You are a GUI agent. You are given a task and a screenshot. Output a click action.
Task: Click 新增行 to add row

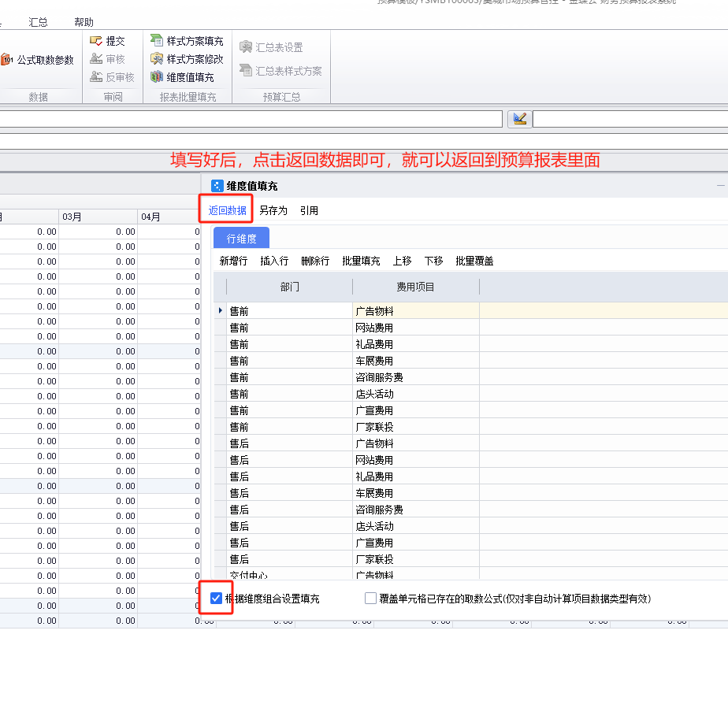coord(233,261)
